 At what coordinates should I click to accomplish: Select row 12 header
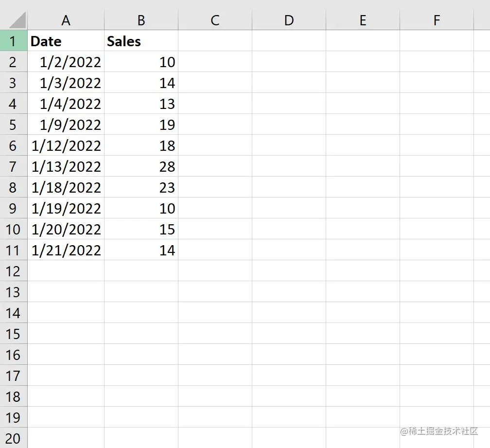click(13, 271)
